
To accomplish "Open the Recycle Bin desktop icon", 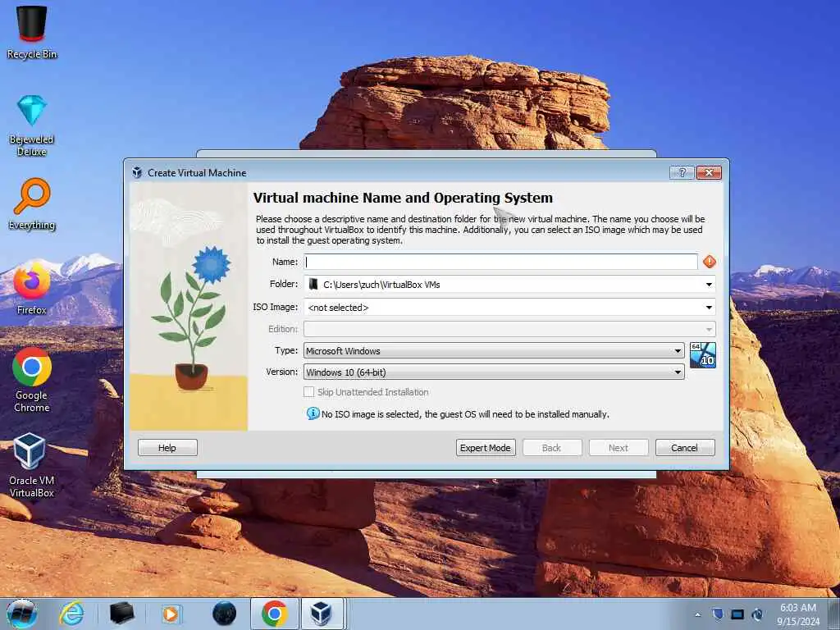I will pos(32,32).
